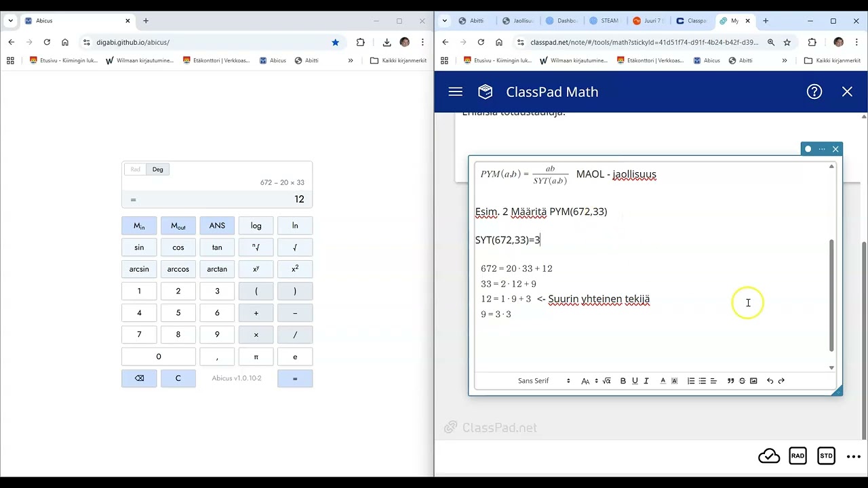Open the text color picker
This screenshot has width=868, height=488.
click(x=663, y=381)
